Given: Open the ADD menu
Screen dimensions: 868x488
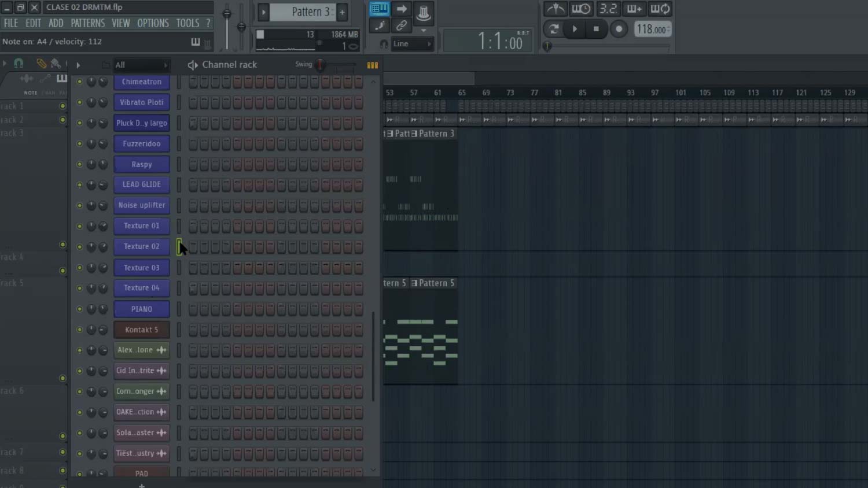Looking at the screenshot, I should (56, 23).
